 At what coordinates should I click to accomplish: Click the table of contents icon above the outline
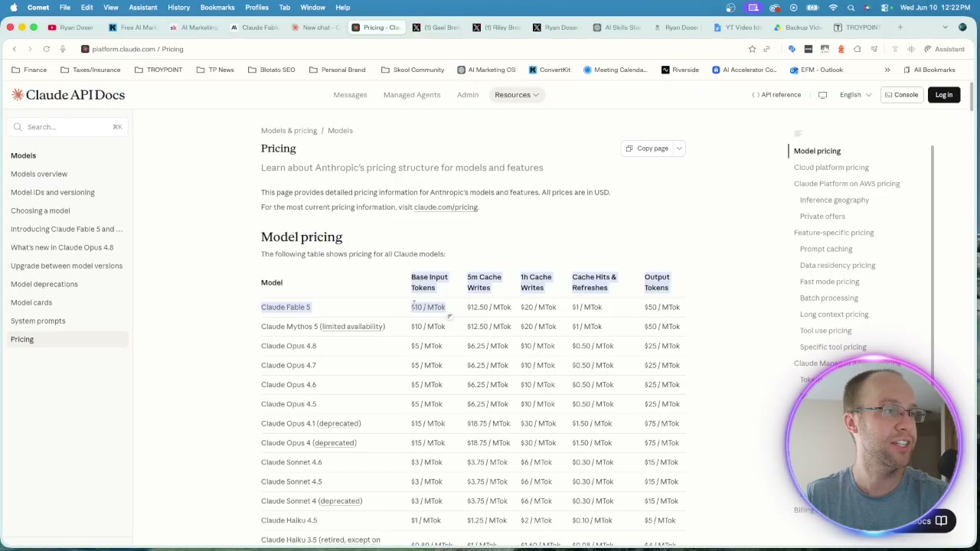798,134
